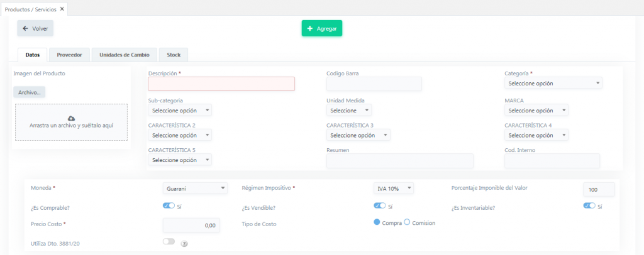Viewport: 644px width, 255px height.
Task: Open the Unidad Medida dropdown
Action: pos(349,111)
